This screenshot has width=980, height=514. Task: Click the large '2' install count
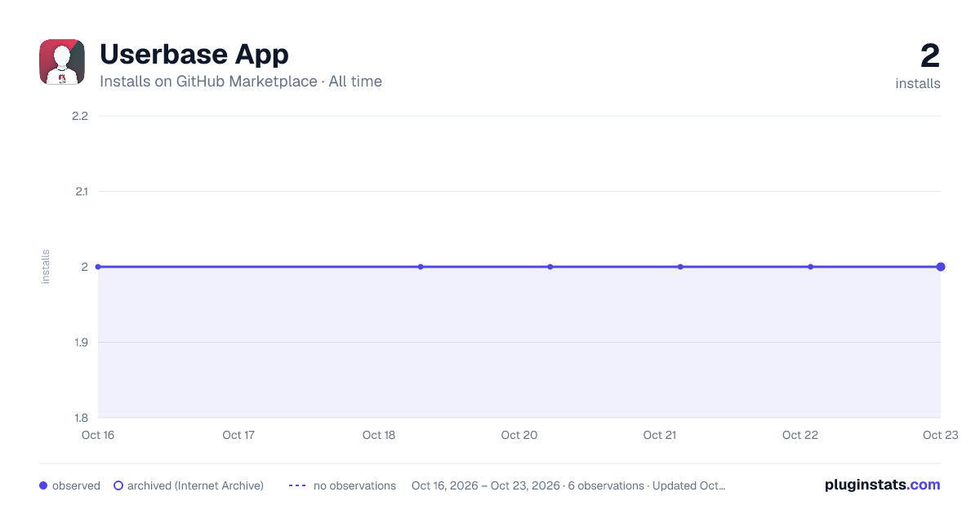(930, 55)
